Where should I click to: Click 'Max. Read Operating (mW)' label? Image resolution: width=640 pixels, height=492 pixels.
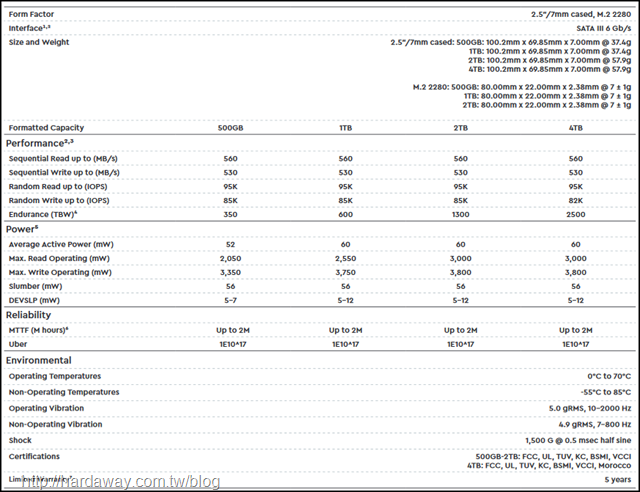click(x=59, y=258)
